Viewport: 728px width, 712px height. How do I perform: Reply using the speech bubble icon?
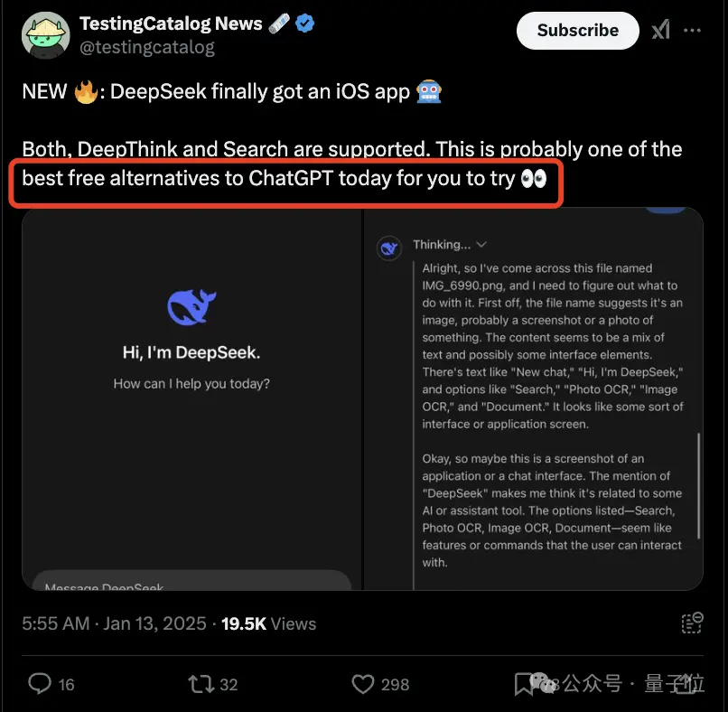[39, 684]
